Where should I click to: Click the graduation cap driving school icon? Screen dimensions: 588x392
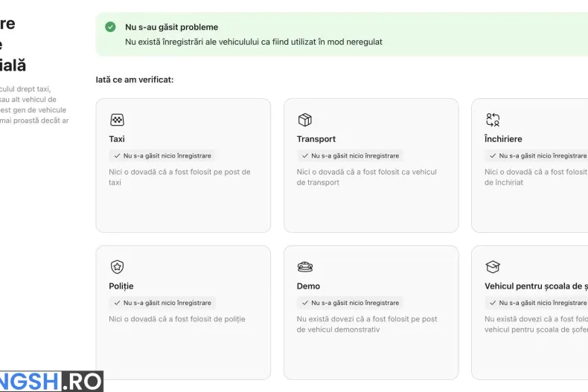click(x=493, y=267)
